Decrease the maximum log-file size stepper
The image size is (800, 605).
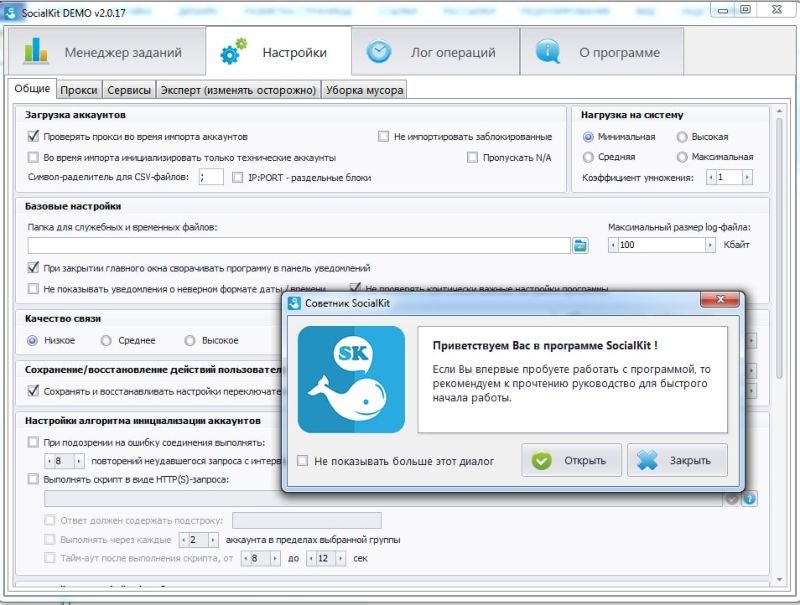[614, 245]
